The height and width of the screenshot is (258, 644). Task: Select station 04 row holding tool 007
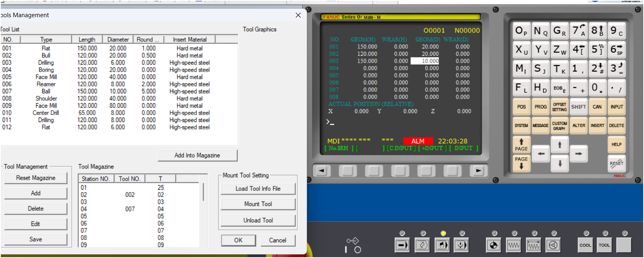(139, 209)
